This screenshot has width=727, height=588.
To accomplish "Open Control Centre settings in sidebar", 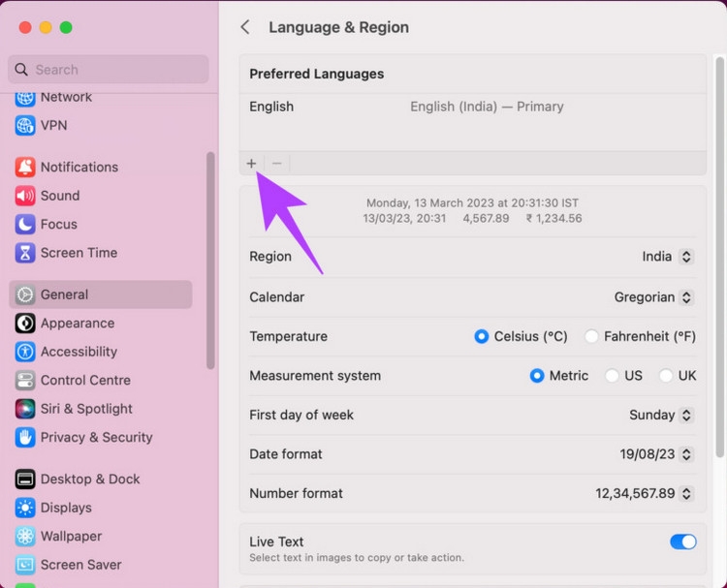I will [x=85, y=381].
